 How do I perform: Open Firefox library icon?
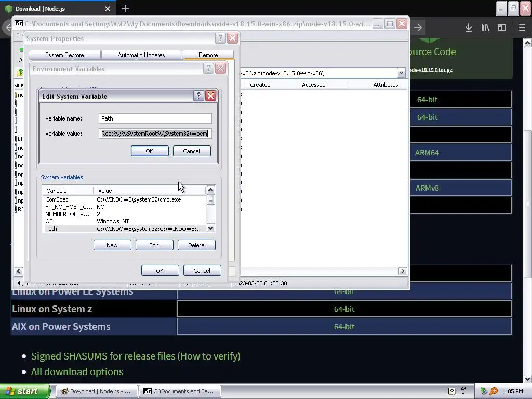[486, 28]
